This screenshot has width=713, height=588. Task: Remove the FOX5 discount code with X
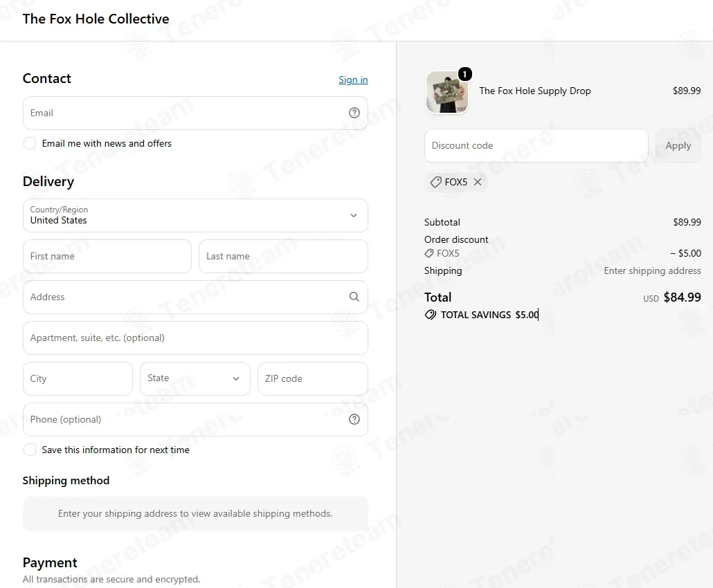(478, 182)
